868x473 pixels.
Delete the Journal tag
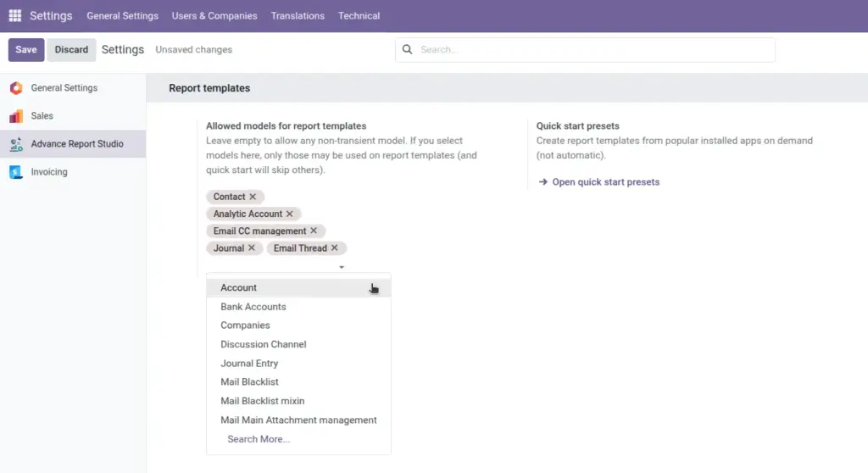point(251,248)
